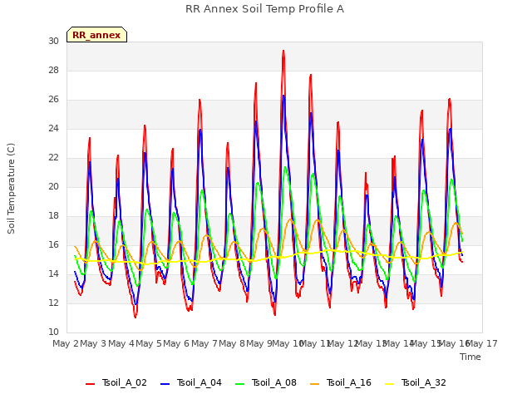The height and width of the screenshot is (399, 532).
Task: Click the 26 y-axis tick label
Action: tap(53, 100)
